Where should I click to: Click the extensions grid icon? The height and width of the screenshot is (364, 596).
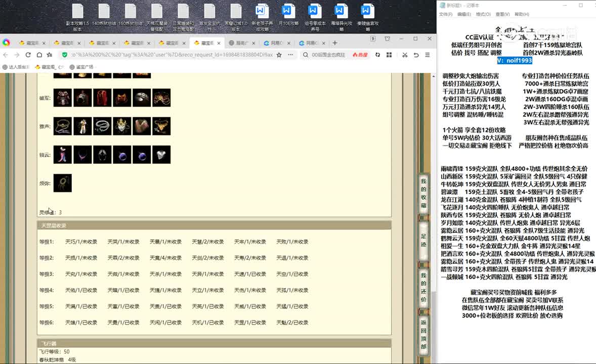(389, 55)
